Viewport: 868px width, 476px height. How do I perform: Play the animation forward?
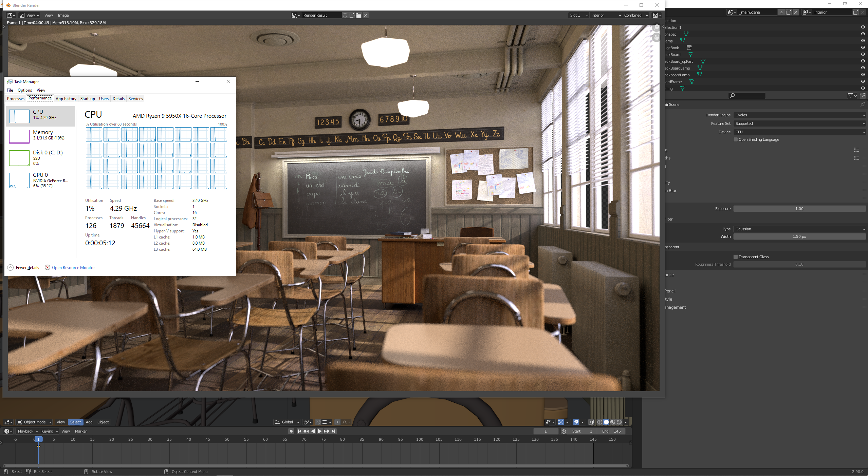coord(319,431)
